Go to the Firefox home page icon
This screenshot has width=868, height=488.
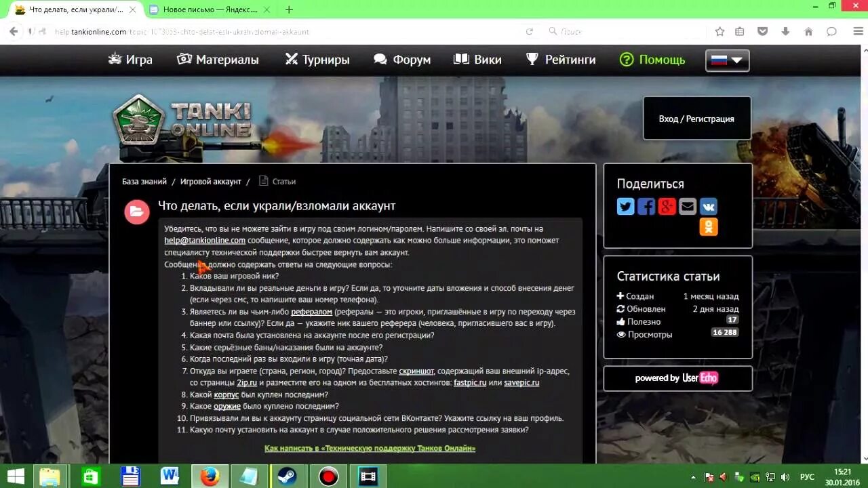808,31
